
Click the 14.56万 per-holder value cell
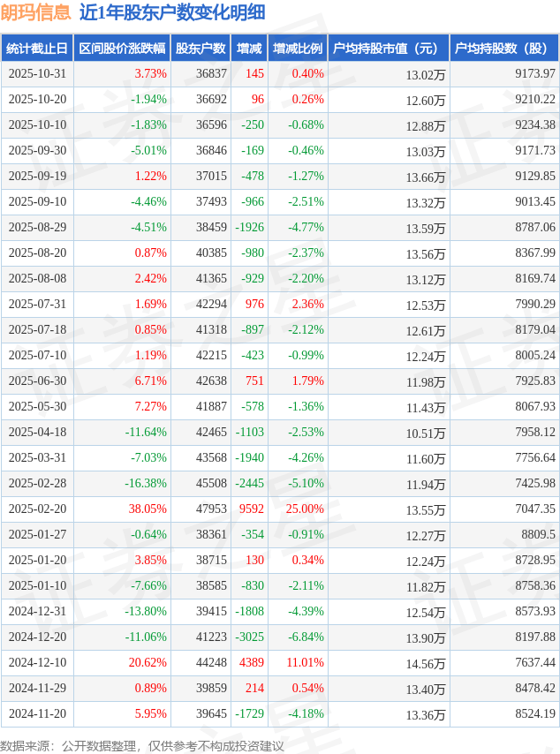pos(425,663)
